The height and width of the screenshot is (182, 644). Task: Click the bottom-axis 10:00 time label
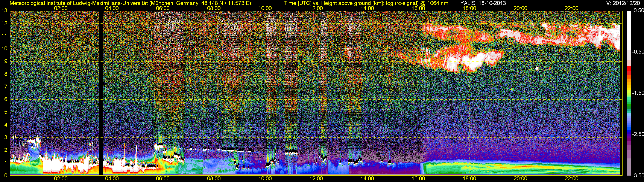[265, 179]
